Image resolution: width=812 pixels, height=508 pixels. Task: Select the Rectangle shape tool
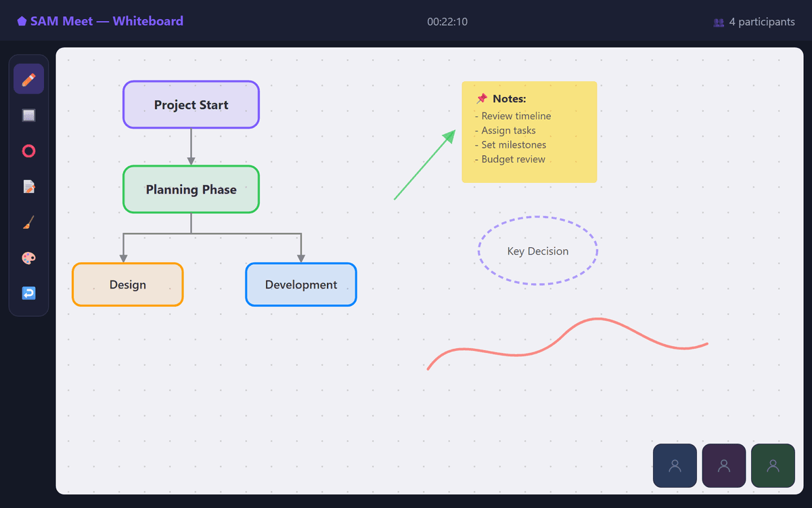[28, 115]
